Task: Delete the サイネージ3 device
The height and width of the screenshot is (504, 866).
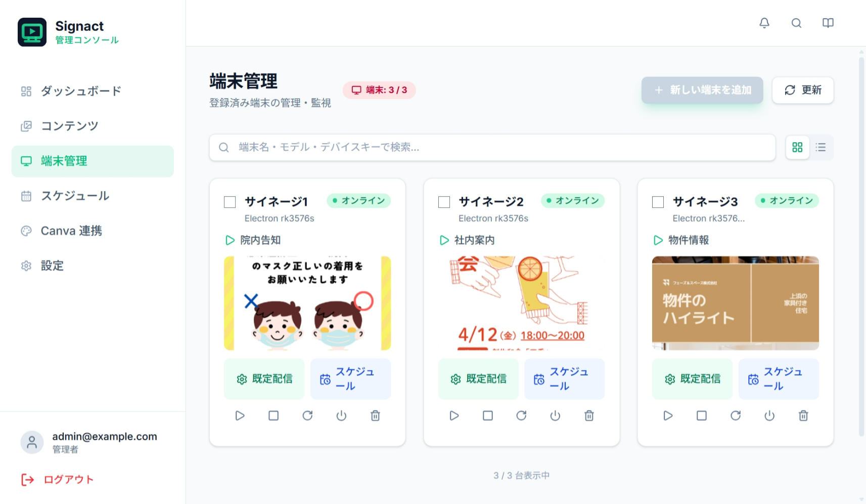Action: 803,416
